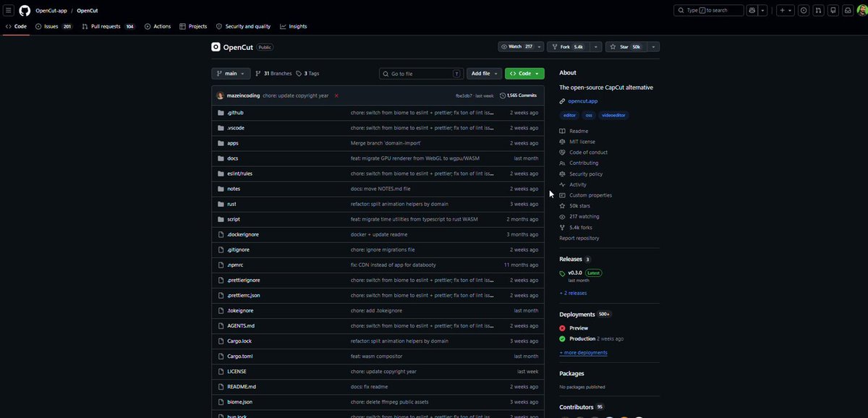868x418 pixels.
Task: Click the videoeditor topic tag
Action: pyautogui.click(x=615, y=115)
